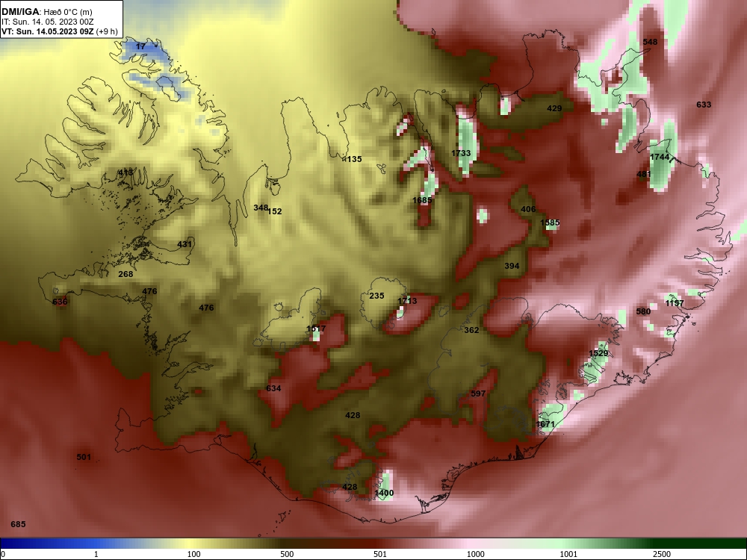Click the map value 1713

(x=407, y=302)
